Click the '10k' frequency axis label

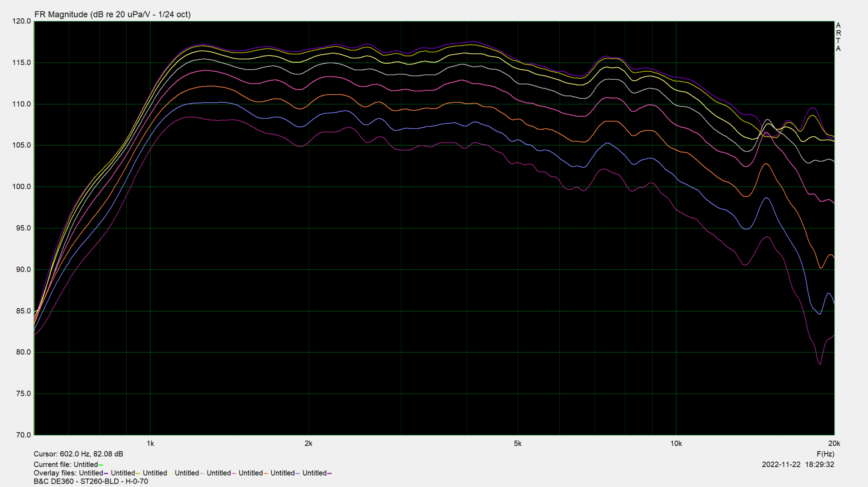[x=676, y=444]
